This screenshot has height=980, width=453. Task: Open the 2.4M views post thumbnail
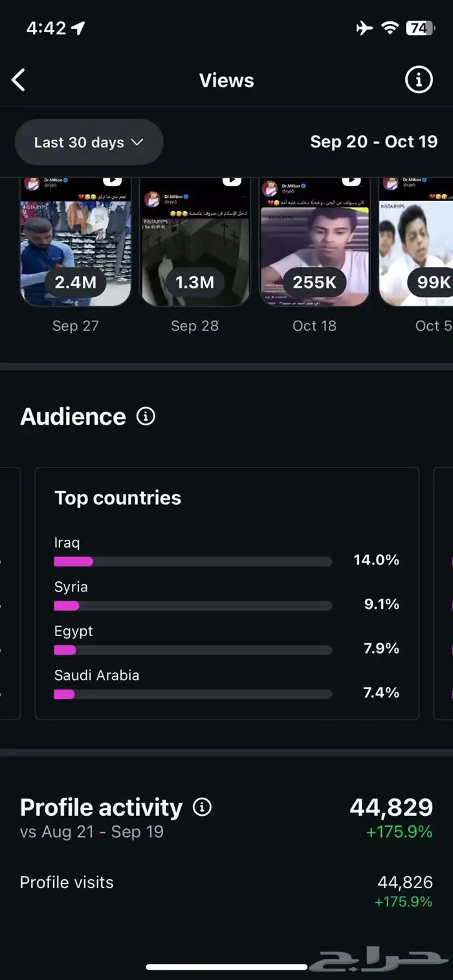coord(76,241)
